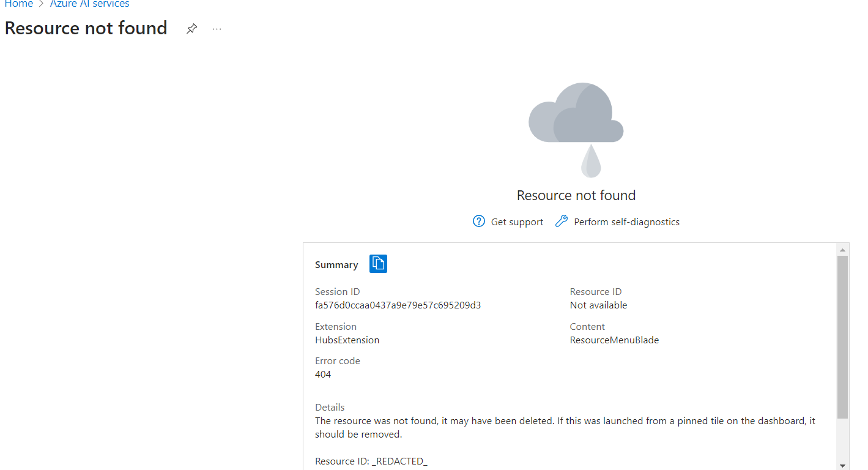The height and width of the screenshot is (470, 868).
Task: Click the Resource not found message under the cloud
Action: pos(576,195)
